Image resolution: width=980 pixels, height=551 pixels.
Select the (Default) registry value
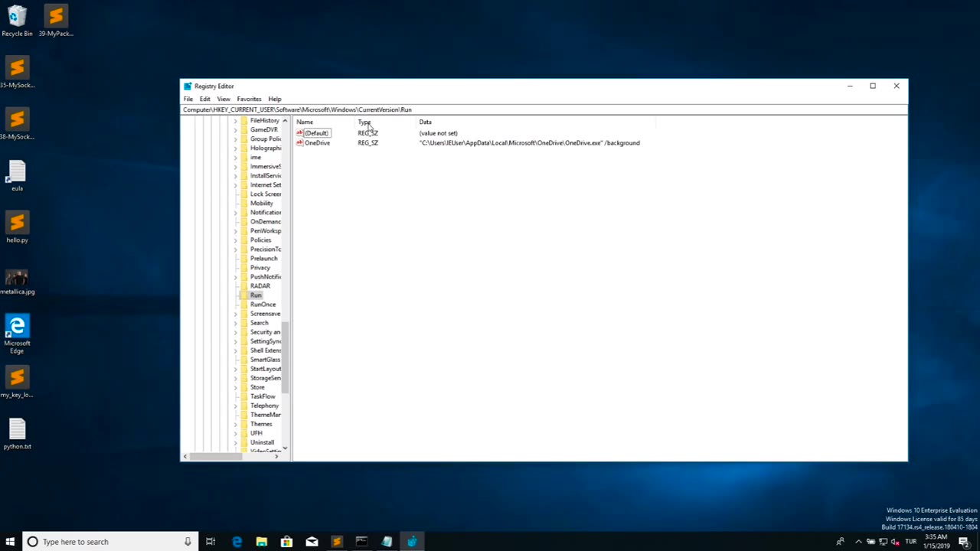317,133
